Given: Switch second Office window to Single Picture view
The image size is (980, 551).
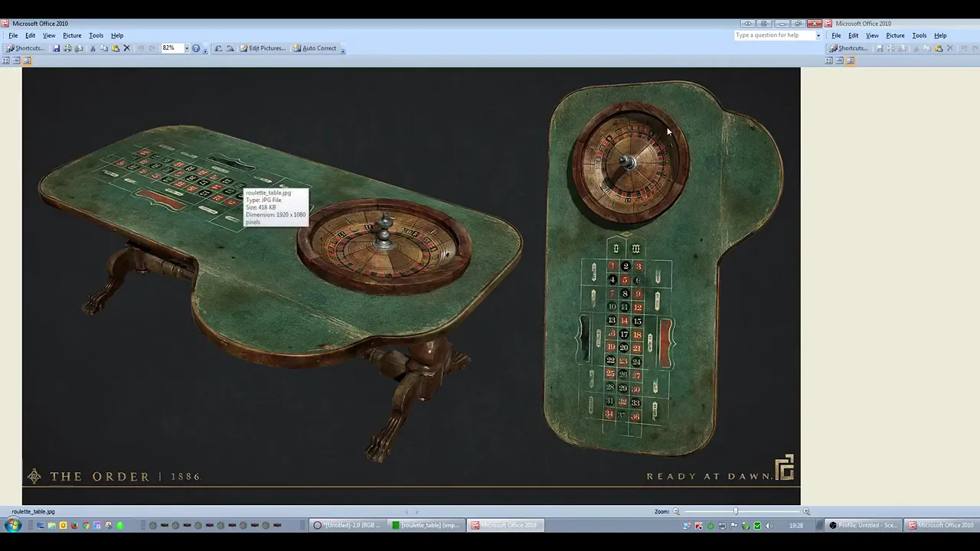Looking at the screenshot, I should (x=850, y=60).
